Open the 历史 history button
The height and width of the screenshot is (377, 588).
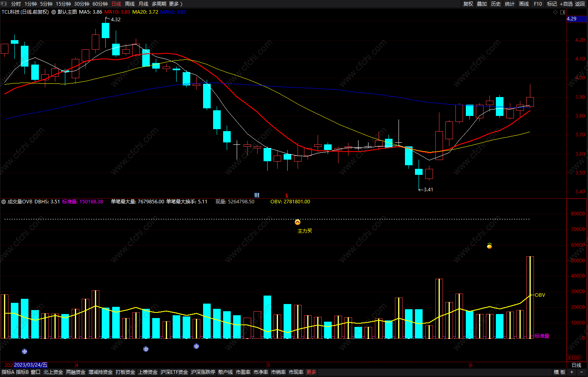point(496,4)
